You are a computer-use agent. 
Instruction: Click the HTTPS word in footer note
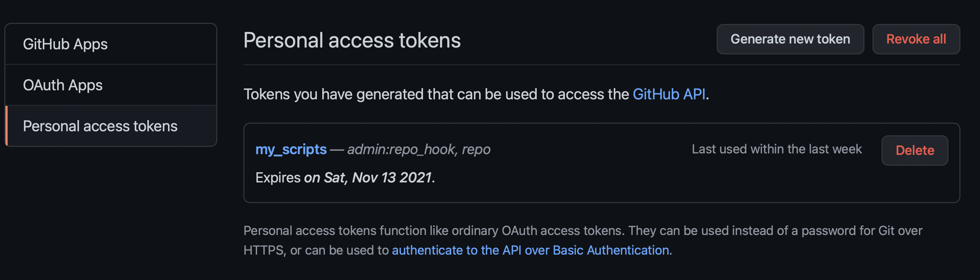tap(264, 250)
